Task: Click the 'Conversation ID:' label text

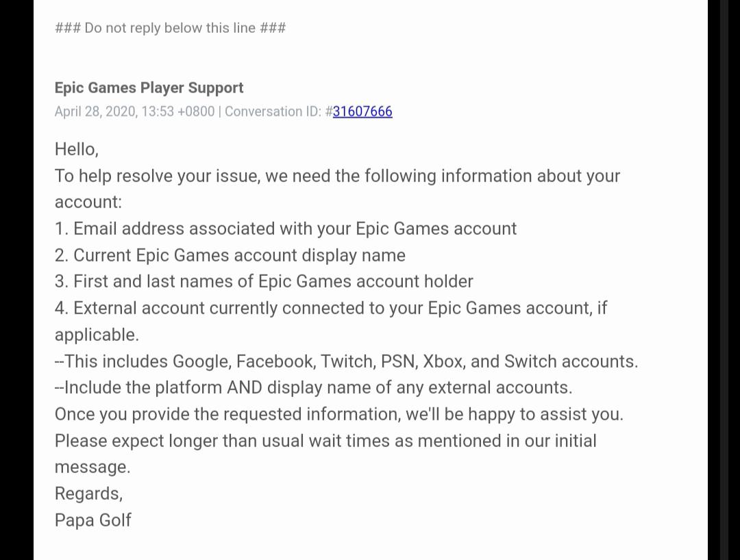Action: point(273,112)
